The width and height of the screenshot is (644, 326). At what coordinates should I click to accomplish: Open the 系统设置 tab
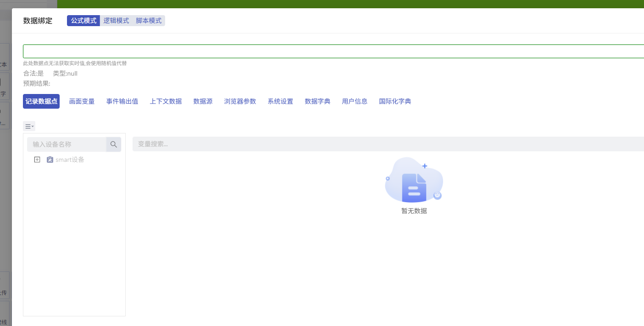tap(280, 101)
